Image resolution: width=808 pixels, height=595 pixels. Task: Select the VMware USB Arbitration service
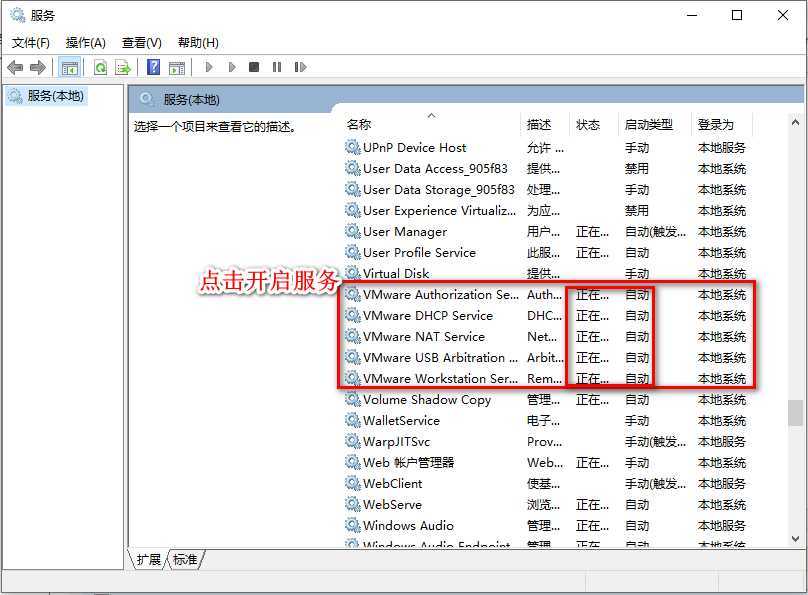(x=440, y=358)
